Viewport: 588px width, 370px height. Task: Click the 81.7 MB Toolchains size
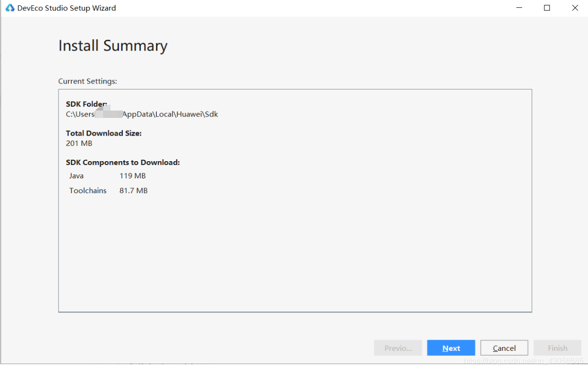coord(133,191)
